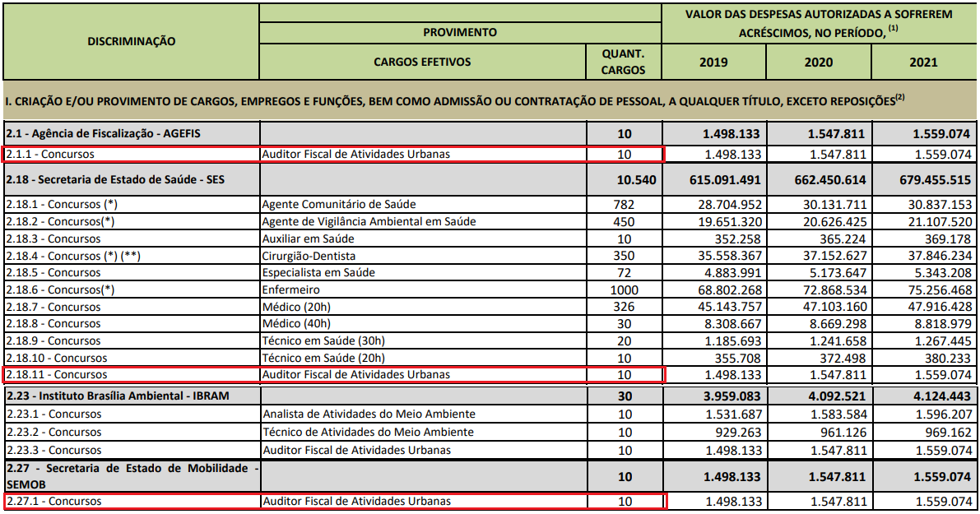This screenshot has height=514, width=980.
Task: Click the quantity 782 cell
Action: (x=624, y=204)
